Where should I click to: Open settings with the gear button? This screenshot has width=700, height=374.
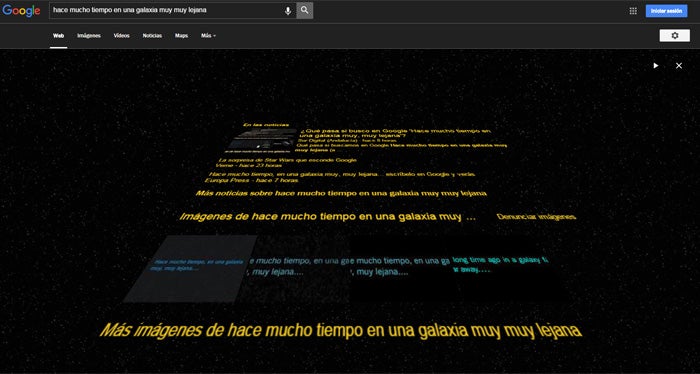675,36
